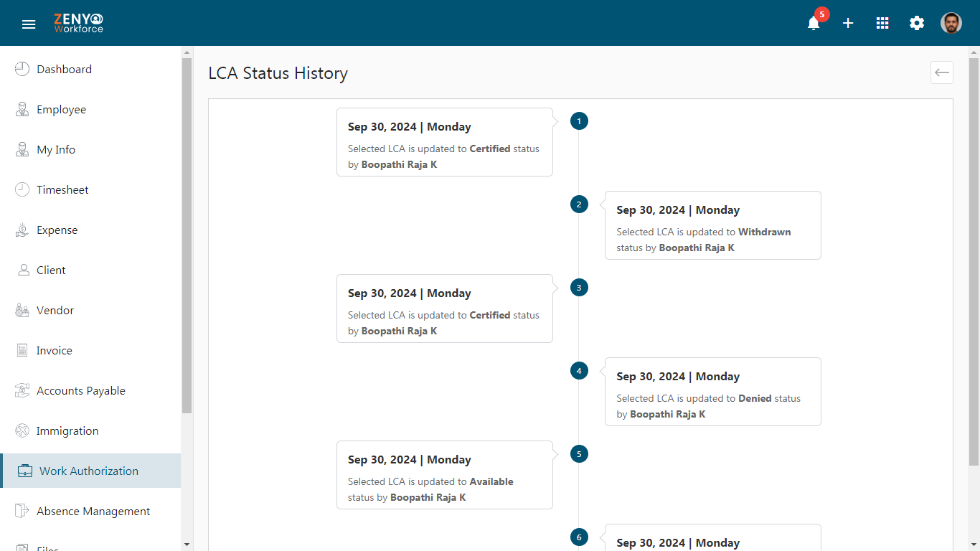Open Dashboard from the sidebar

click(90, 70)
